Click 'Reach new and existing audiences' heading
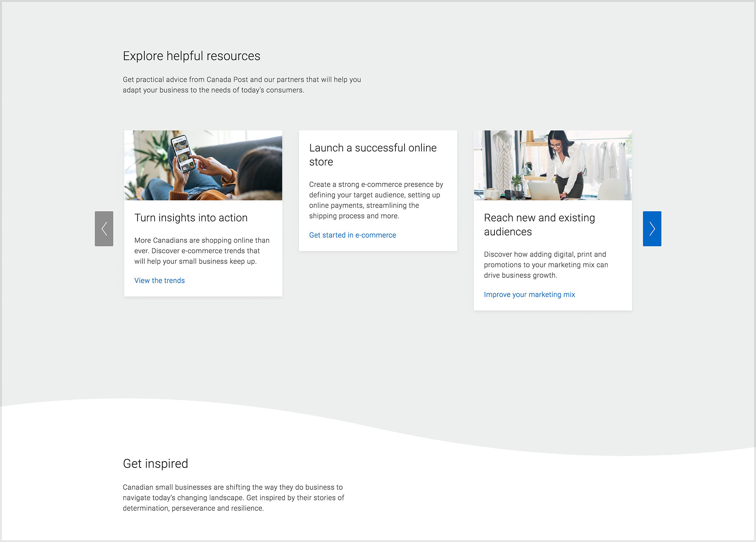This screenshot has width=756, height=542. click(x=539, y=225)
